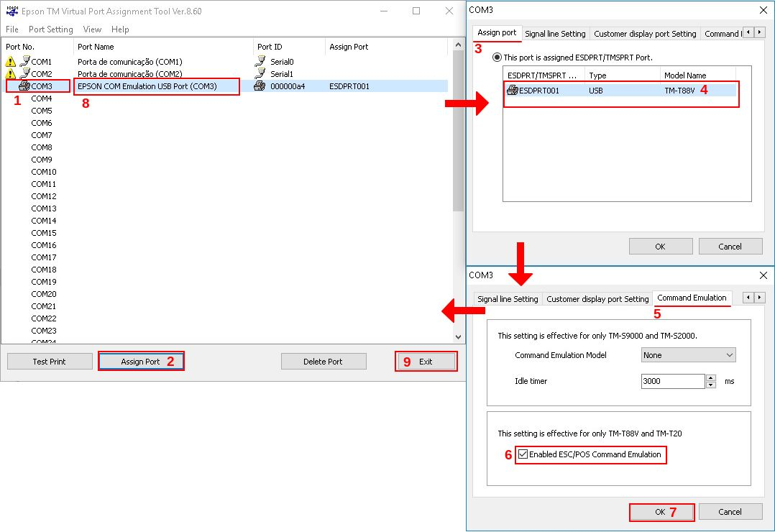Confirm with OK in upper COM3 dialog
This screenshot has height=532, width=775.
point(660,246)
